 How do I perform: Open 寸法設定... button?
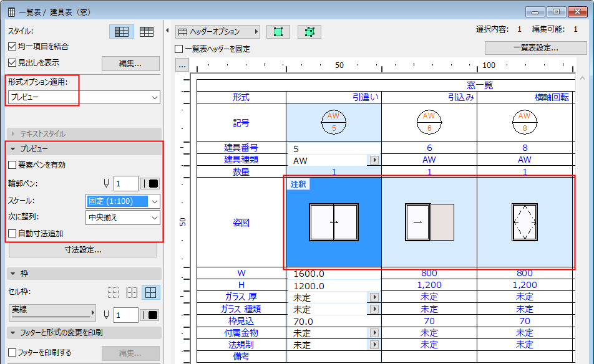(x=83, y=250)
